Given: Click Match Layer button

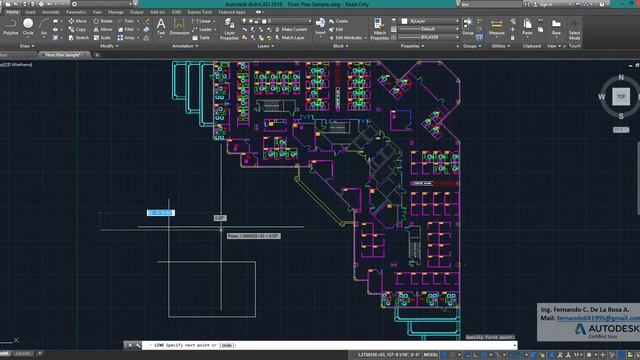Looking at the screenshot, I should pyautogui.click(x=290, y=38).
